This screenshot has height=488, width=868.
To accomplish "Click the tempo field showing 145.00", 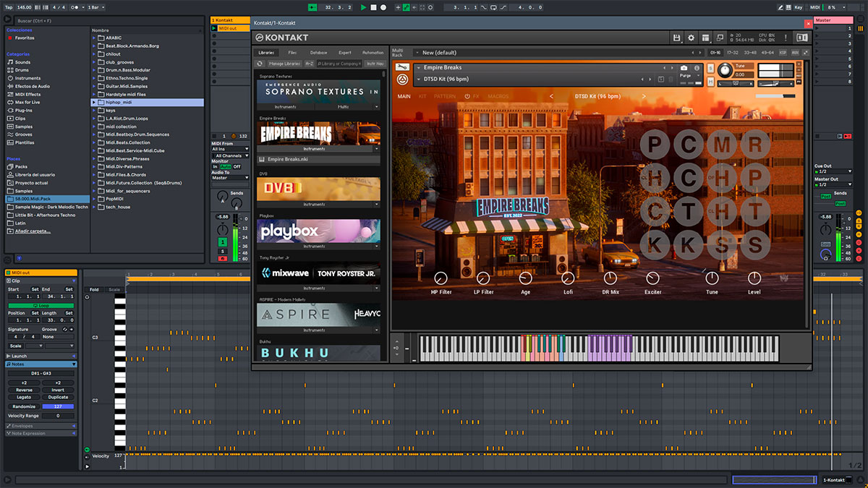I will [x=25, y=7].
